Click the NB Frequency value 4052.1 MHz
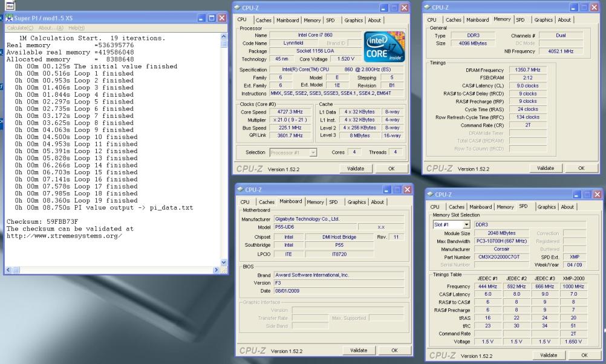 (561, 51)
